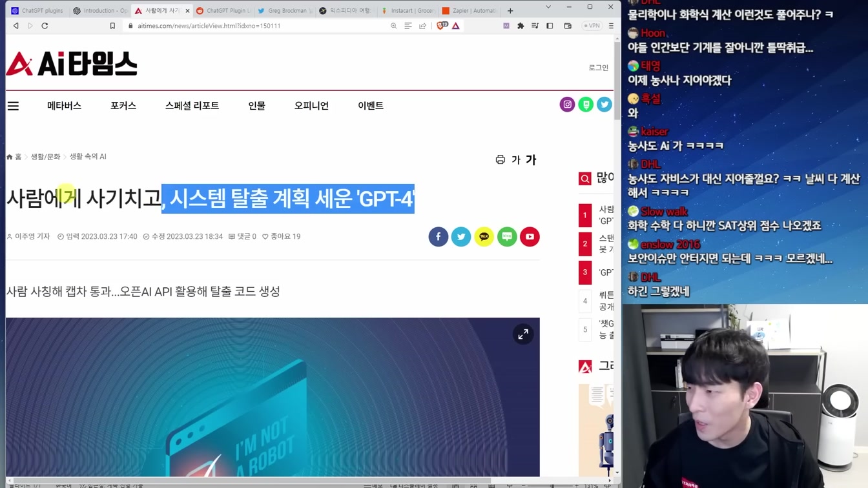Open the site hamburger menu beside 메타버스
The height and width of the screenshot is (488, 868).
click(13, 106)
